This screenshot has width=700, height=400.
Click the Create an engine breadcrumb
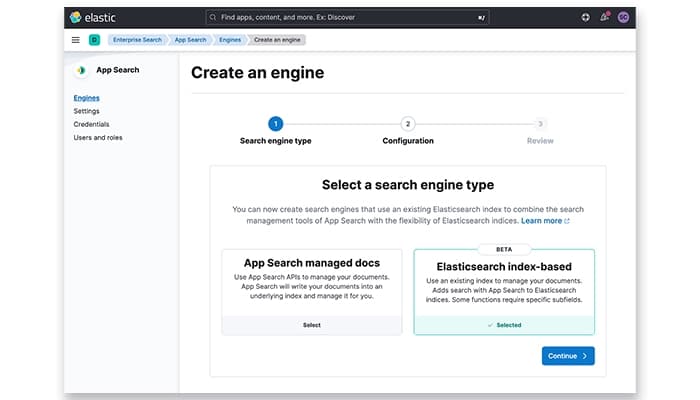(277, 40)
